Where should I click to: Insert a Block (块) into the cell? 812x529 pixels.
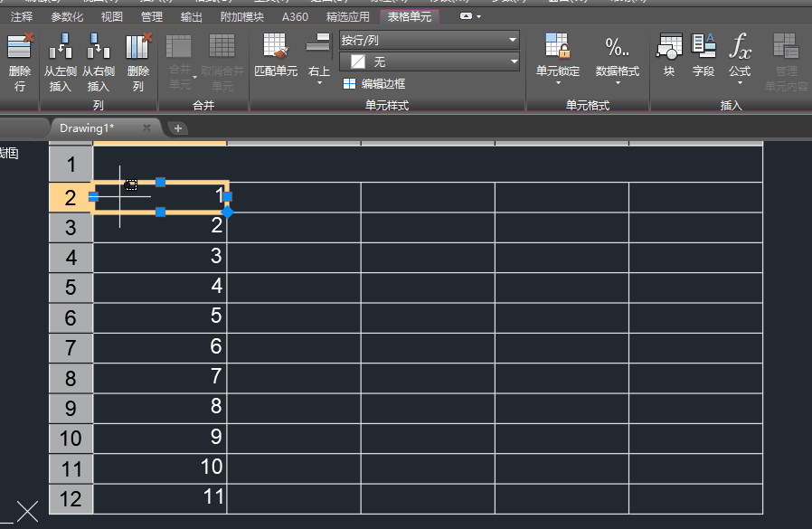[669, 56]
